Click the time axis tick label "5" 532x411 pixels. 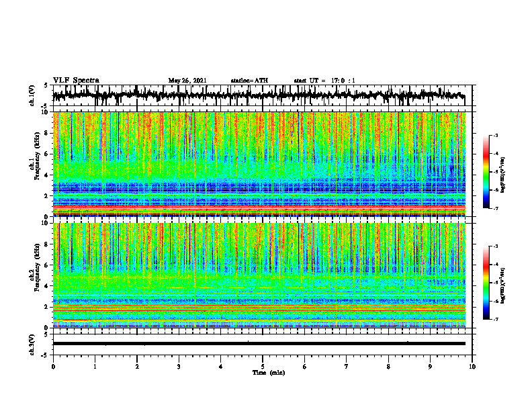point(263,367)
